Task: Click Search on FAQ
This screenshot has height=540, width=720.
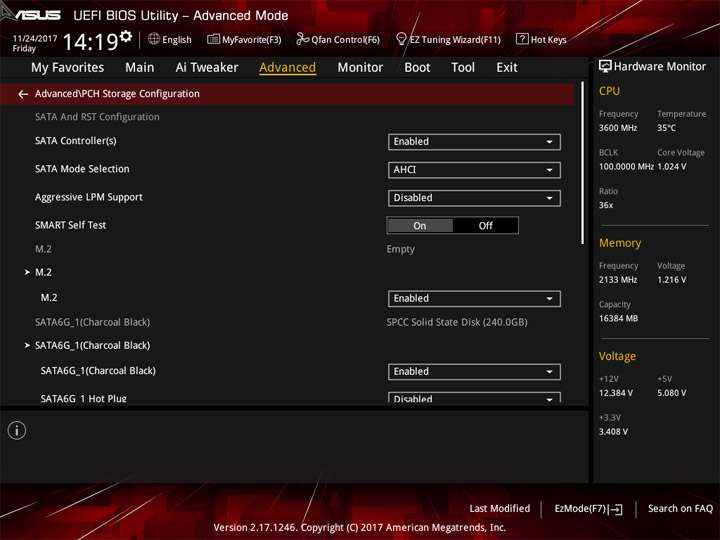Action: pos(681,509)
